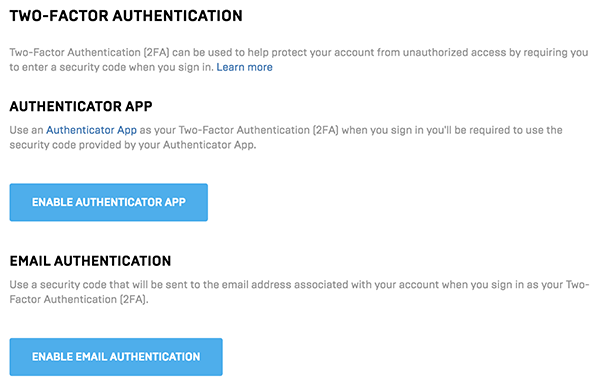The height and width of the screenshot is (386, 600).
Task: Click the paragraph describing unauthorized access protection
Action: pos(299,60)
